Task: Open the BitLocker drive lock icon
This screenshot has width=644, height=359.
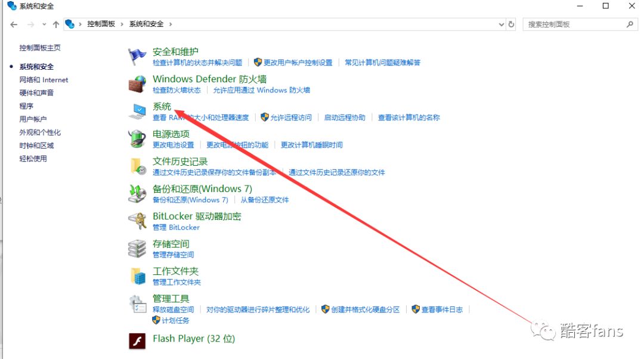Action: 137,221
